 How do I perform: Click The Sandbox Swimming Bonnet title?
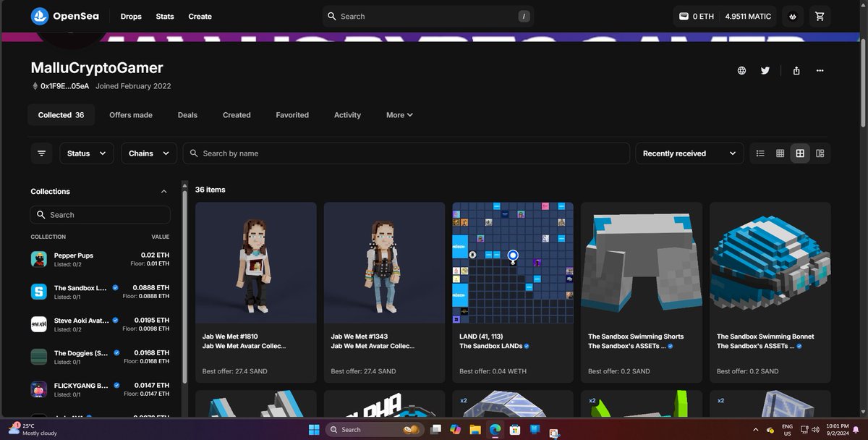[x=765, y=337]
